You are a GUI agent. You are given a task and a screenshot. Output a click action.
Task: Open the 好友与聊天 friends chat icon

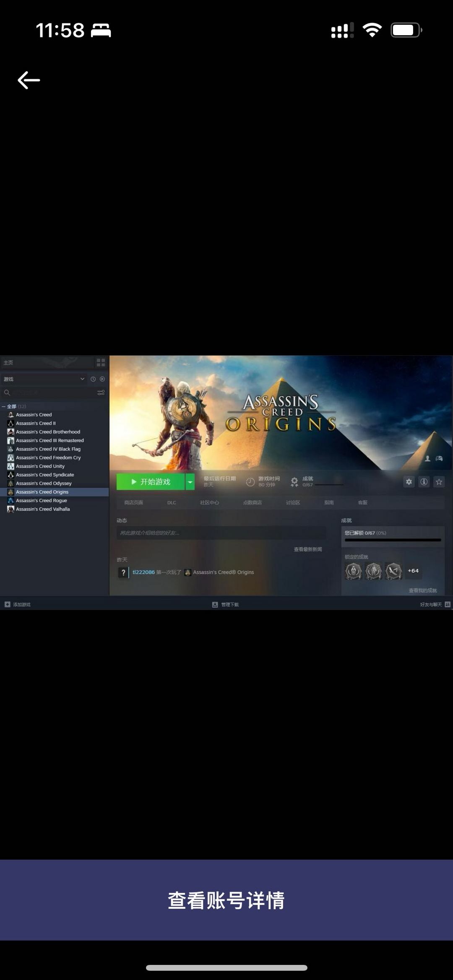[448, 604]
